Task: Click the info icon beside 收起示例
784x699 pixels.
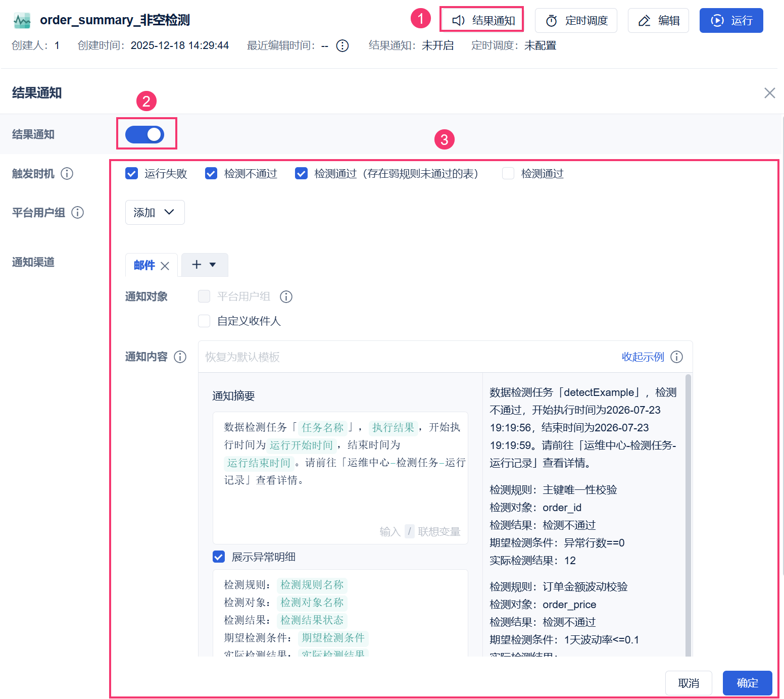Action: (676, 357)
